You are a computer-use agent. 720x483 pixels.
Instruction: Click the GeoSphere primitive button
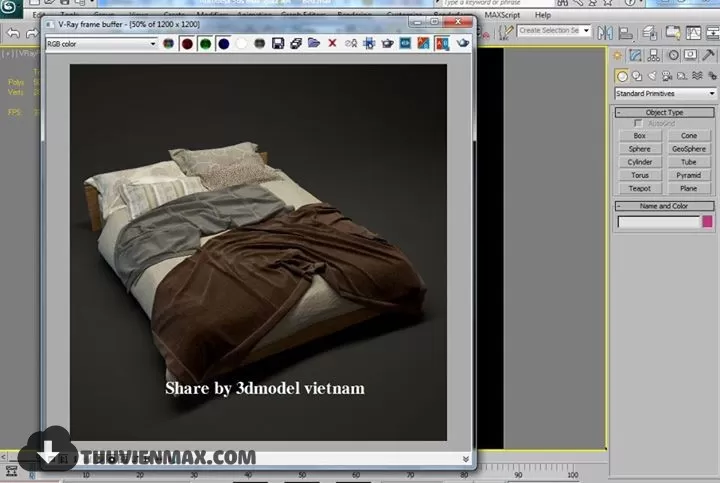pyautogui.click(x=689, y=149)
